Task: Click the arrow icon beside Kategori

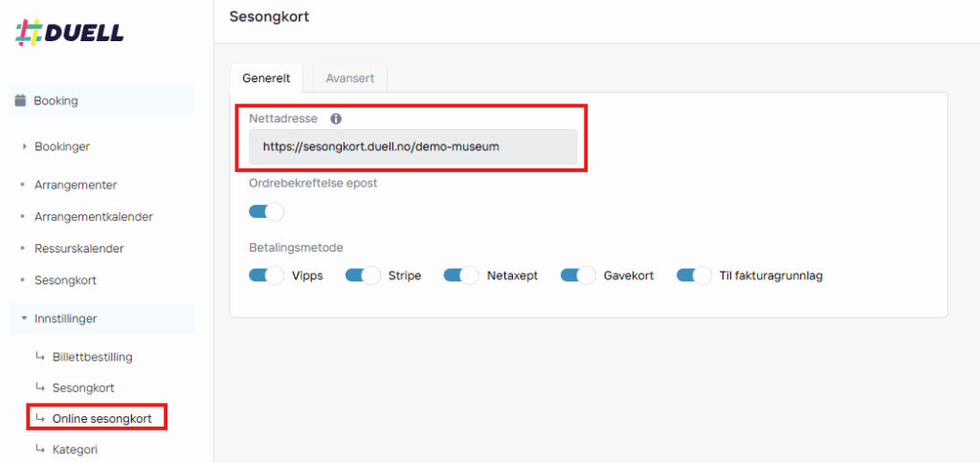Action: [x=40, y=449]
